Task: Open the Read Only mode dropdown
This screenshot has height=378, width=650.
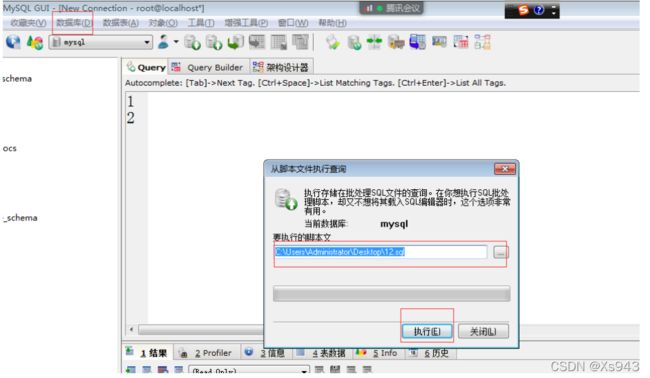Action: pos(249,370)
